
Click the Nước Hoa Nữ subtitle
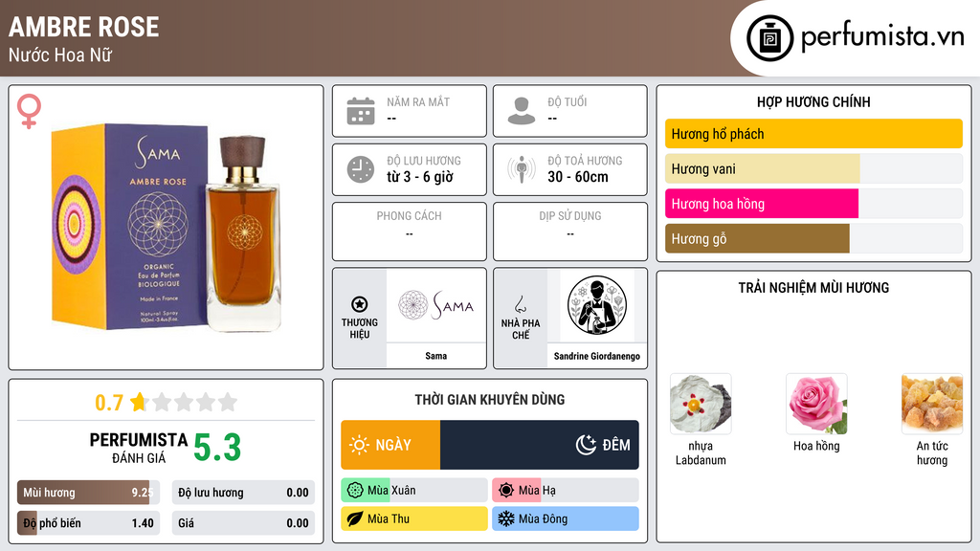60,55
